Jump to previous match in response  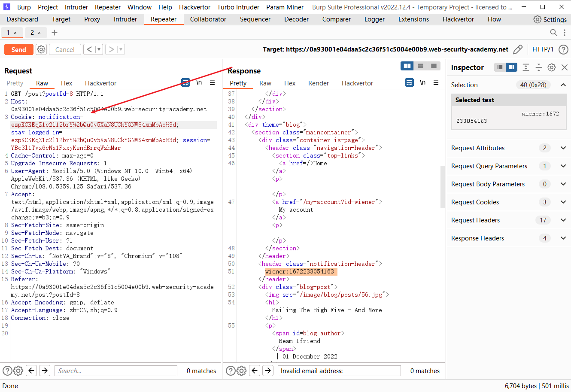[255, 371]
